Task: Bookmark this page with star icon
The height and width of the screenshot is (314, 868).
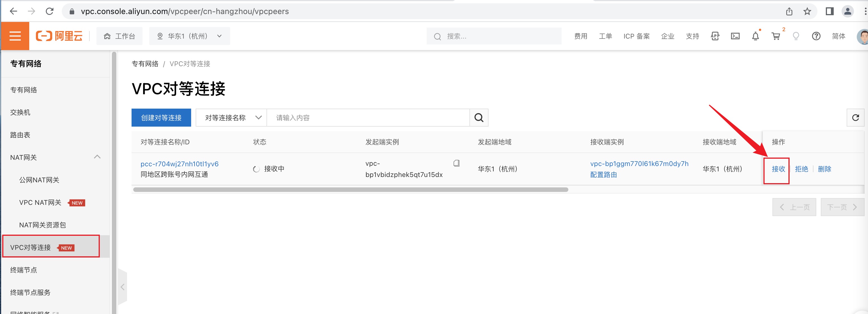Action: pos(807,12)
